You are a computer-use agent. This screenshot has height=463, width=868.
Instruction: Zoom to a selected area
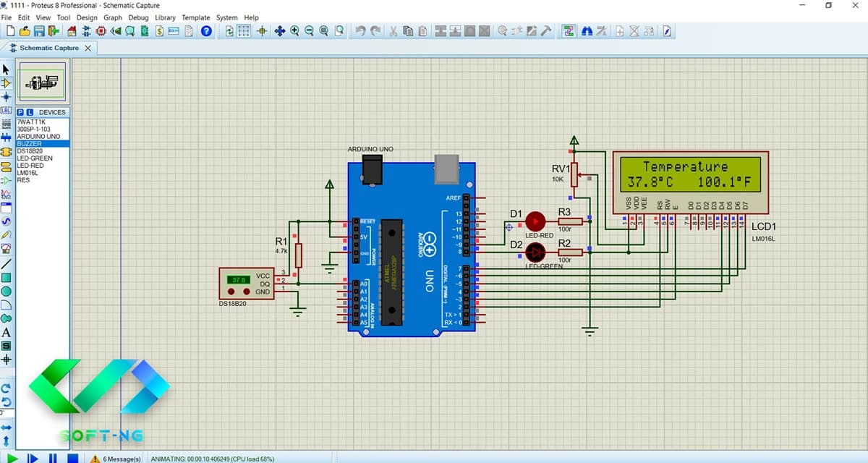339,31
